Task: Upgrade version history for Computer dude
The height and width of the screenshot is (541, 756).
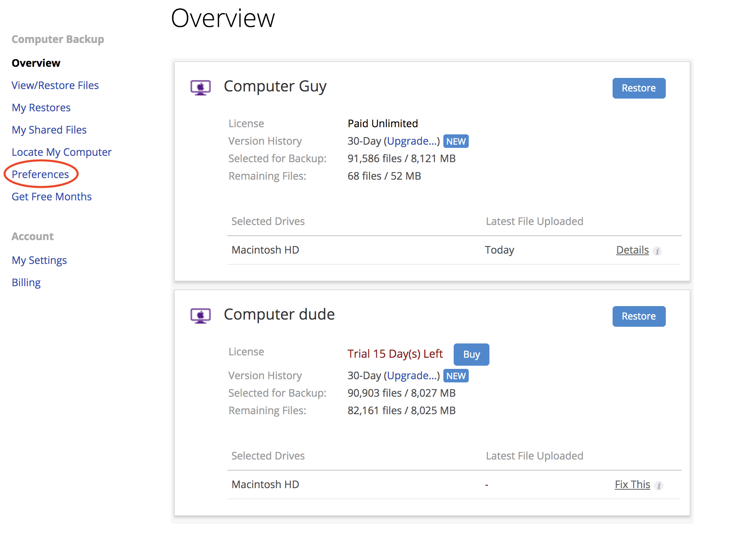Action: click(x=412, y=376)
